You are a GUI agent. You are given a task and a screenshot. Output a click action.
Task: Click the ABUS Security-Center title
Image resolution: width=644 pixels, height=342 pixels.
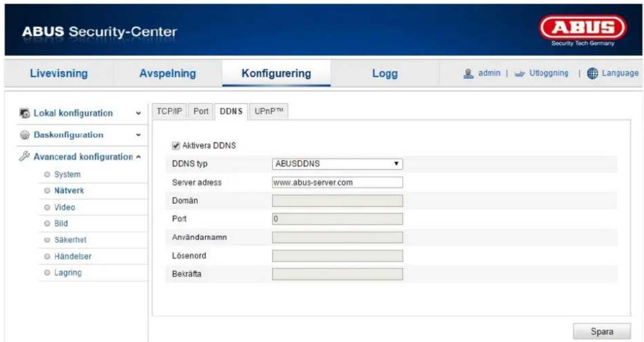(x=99, y=32)
